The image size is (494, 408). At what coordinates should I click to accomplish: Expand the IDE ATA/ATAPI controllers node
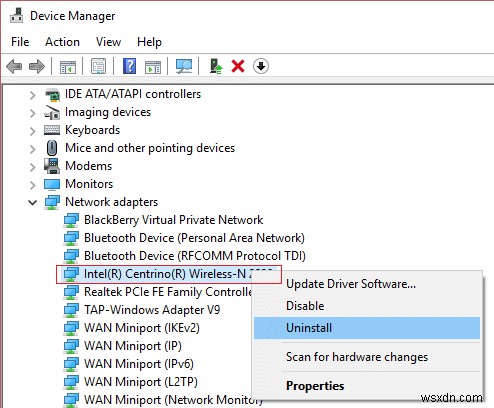point(32,95)
